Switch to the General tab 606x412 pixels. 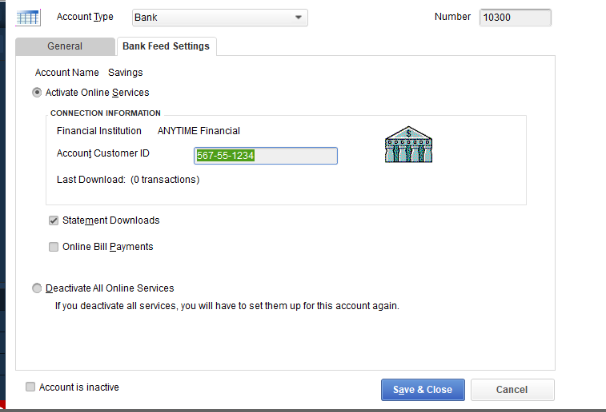(x=65, y=46)
